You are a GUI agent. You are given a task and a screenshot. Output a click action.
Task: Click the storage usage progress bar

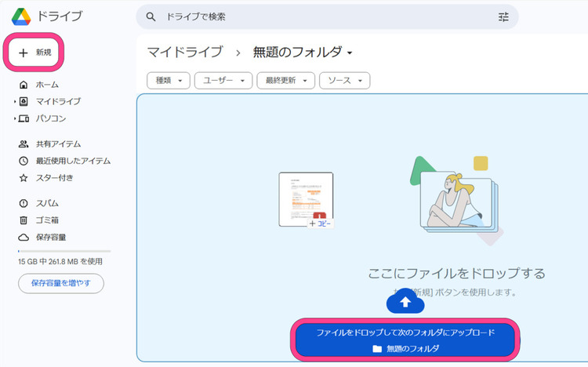click(x=64, y=251)
